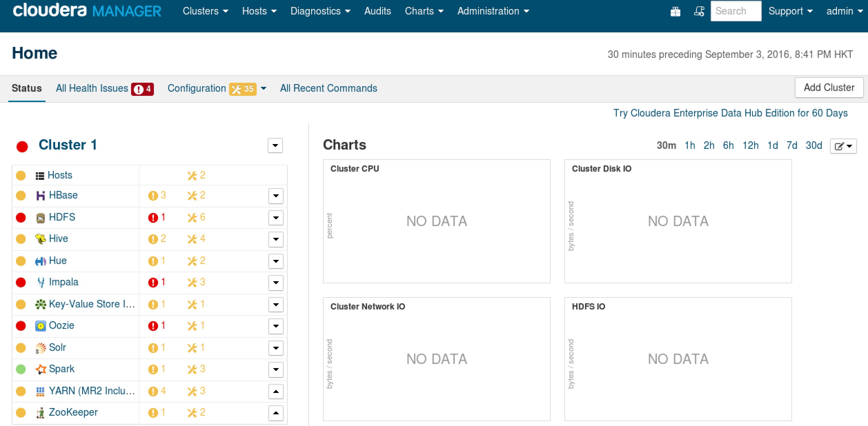Click the Oozie service icon
Image resolution: width=868 pixels, height=426 pixels.
(40, 326)
